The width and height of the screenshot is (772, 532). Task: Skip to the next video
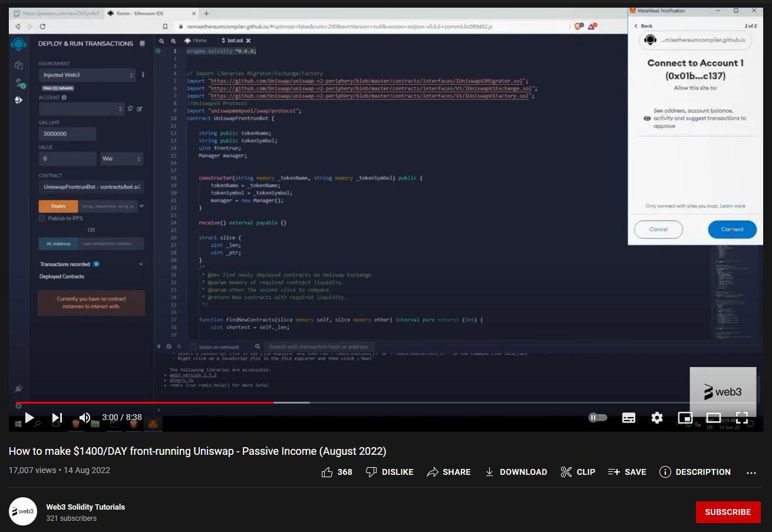pos(57,418)
